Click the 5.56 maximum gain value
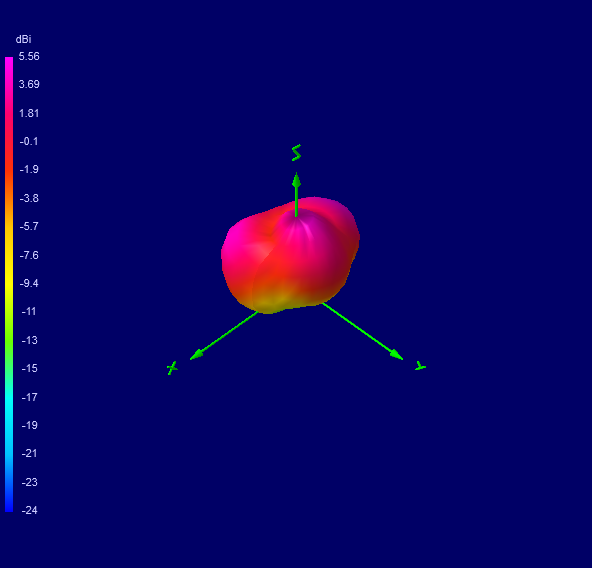 pyautogui.click(x=29, y=56)
